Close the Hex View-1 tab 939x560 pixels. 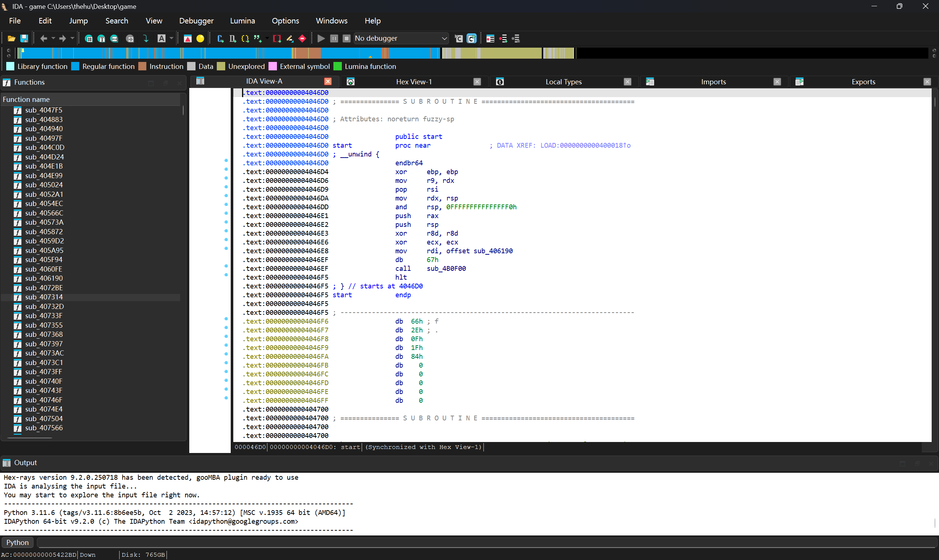pyautogui.click(x=477, y=82)
